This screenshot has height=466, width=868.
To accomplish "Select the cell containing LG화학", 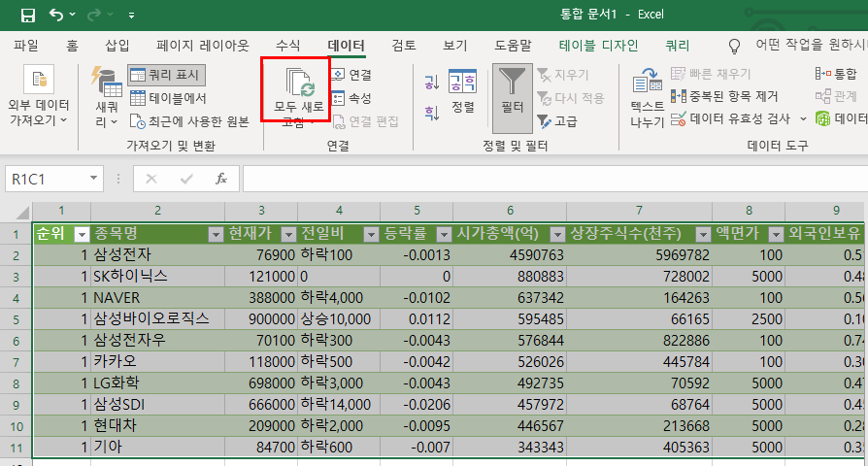I will pos(157,383).
